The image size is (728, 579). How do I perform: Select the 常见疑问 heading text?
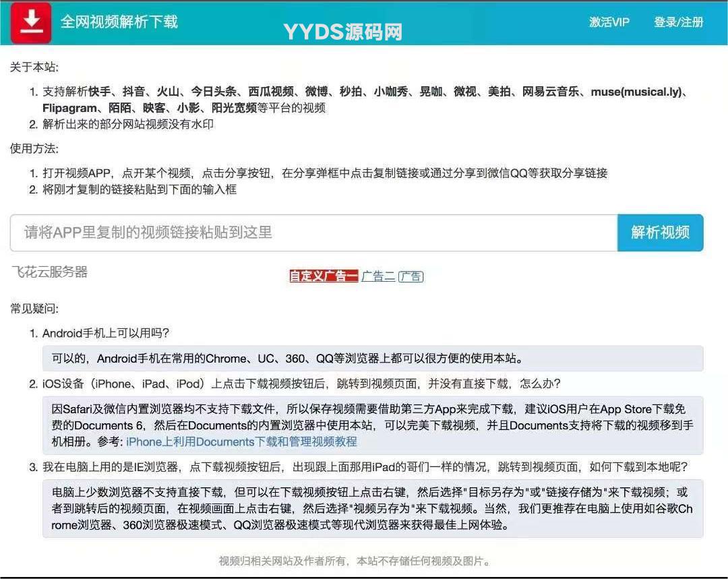point(34,309)
